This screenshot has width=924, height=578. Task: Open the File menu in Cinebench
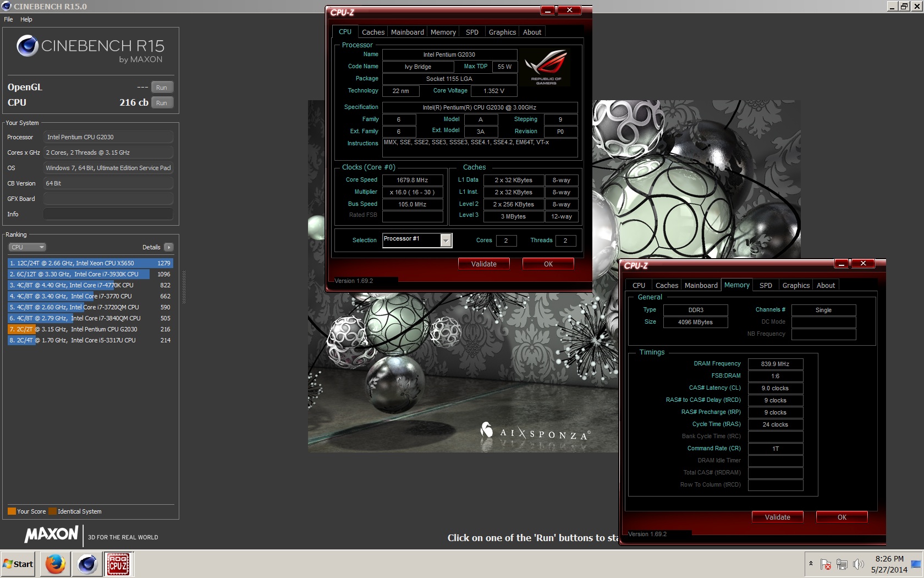(x=8, y=19)
